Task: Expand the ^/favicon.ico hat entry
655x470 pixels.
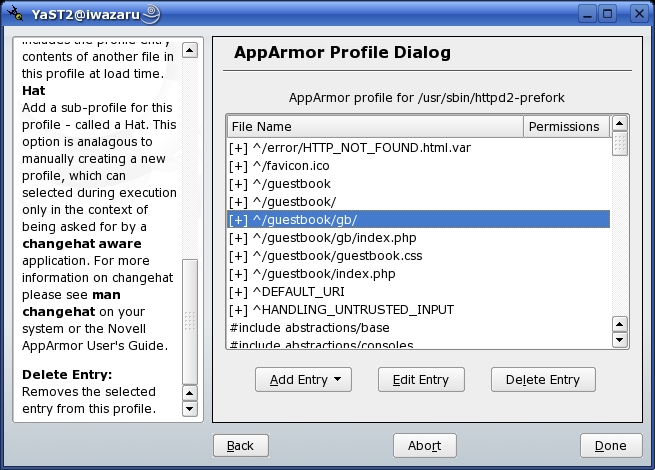Action: [x=238, y=166]
